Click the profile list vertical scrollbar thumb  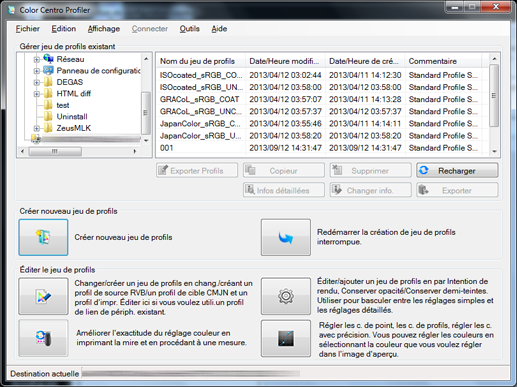tap(494, 96)
